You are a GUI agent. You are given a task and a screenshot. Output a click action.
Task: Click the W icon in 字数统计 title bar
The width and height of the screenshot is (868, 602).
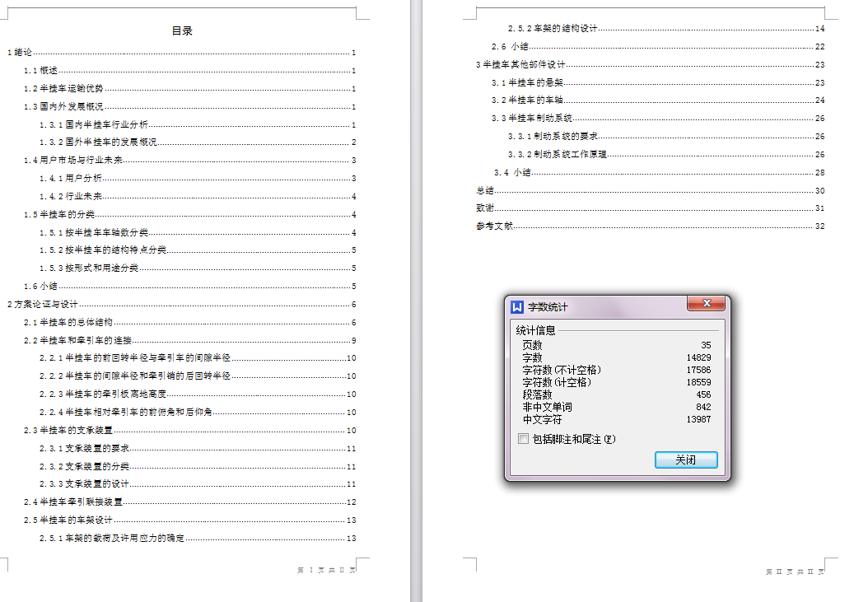(517, 307)
